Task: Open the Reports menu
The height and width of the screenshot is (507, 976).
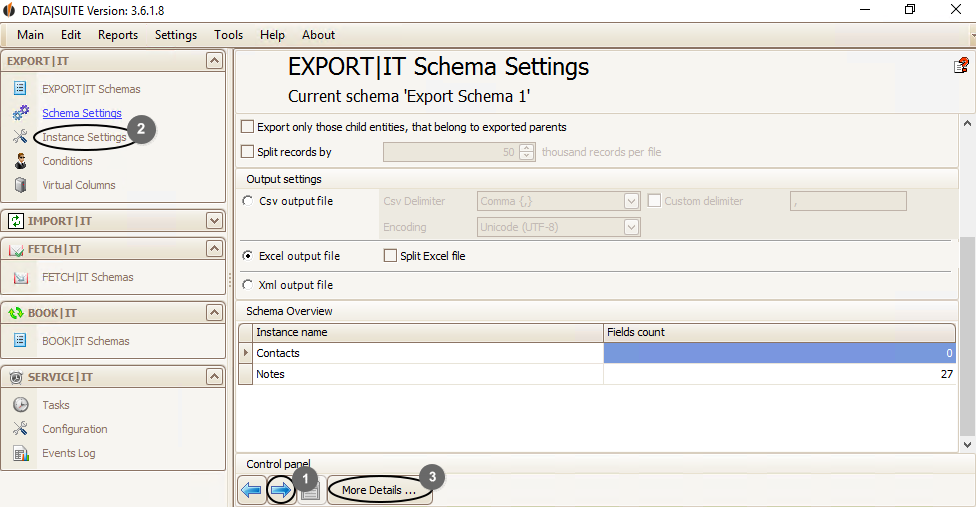Action: (118, 35)
